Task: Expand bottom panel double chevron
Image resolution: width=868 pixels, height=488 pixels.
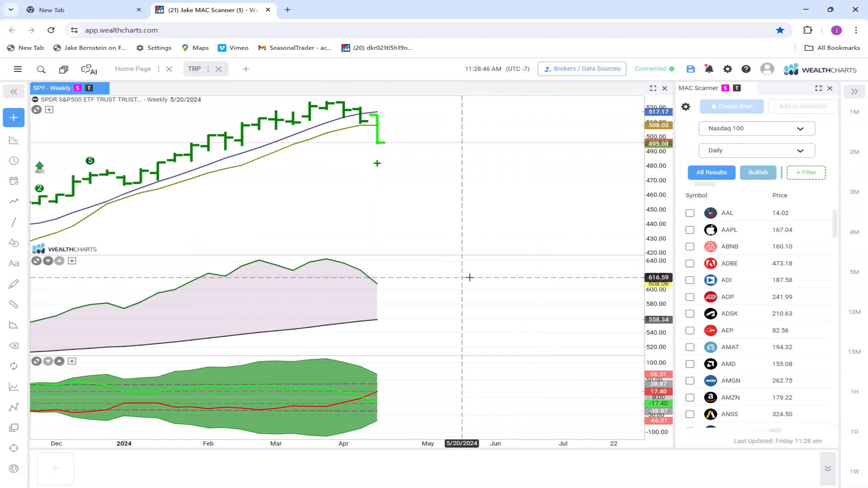Action: (x=828, y=469)
